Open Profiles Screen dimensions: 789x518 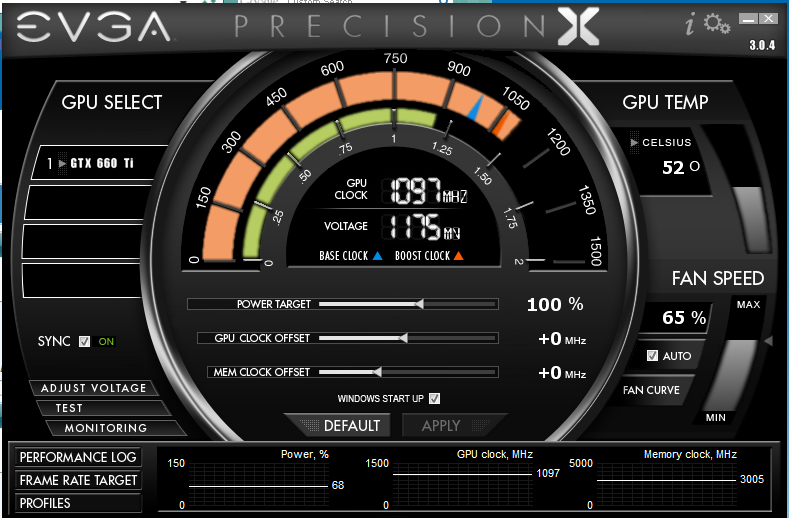[x=78, y=503]
